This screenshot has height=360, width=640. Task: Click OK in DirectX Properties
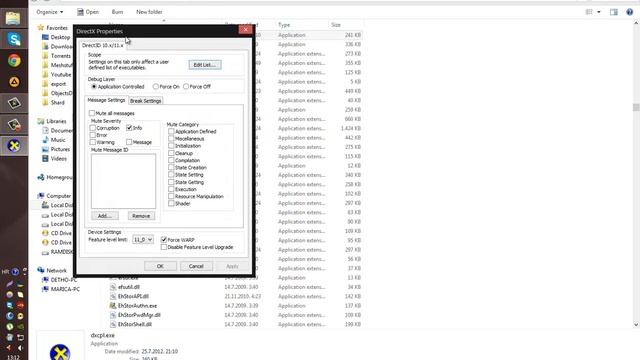click(160, 266)
